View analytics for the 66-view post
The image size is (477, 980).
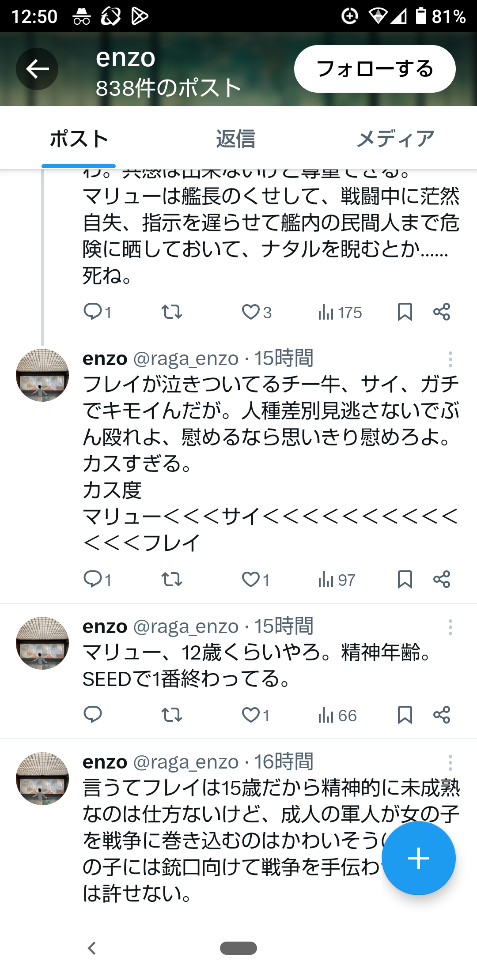(x=337, y=715)
